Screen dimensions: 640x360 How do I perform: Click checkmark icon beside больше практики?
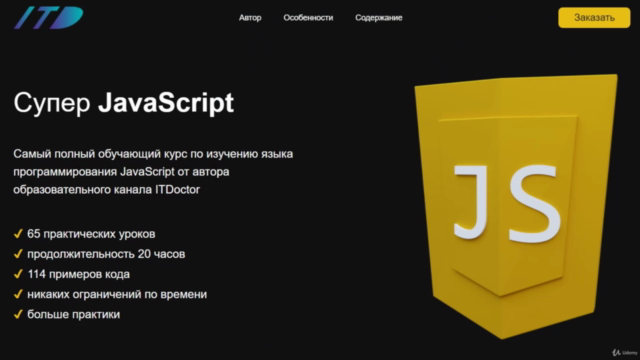click(18, 314)
